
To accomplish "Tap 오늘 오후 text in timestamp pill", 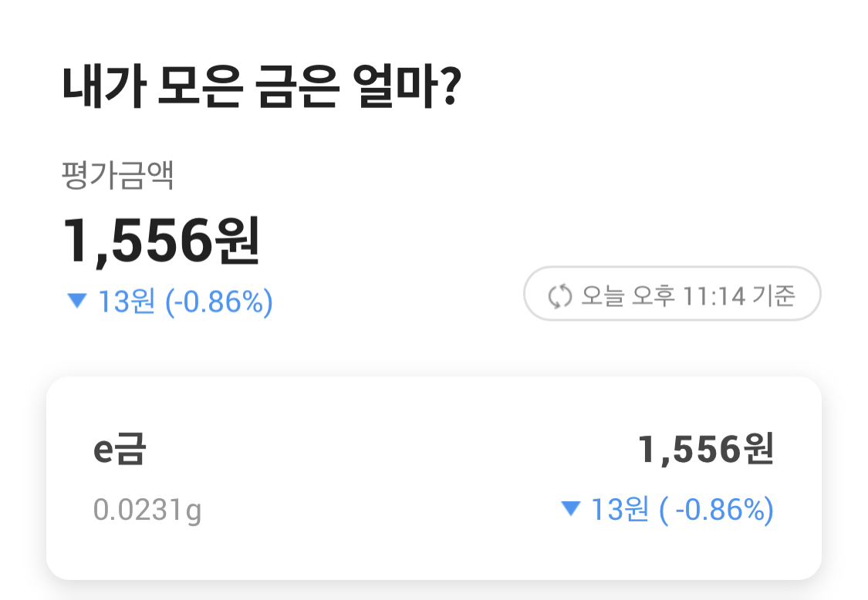I will coord(628,295).
